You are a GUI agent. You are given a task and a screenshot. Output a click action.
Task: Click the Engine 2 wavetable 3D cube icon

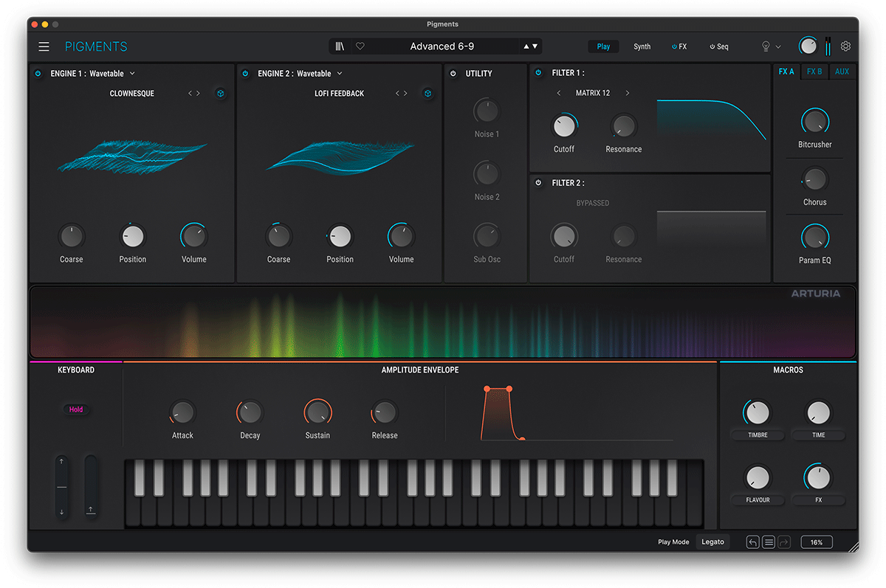[x=427, y=94]
